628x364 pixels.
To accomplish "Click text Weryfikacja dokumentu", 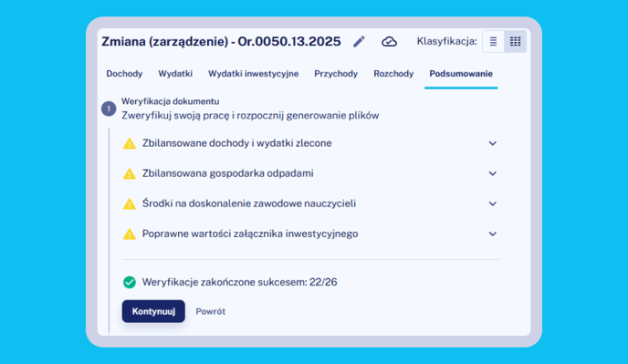I will tap(170, 101).
